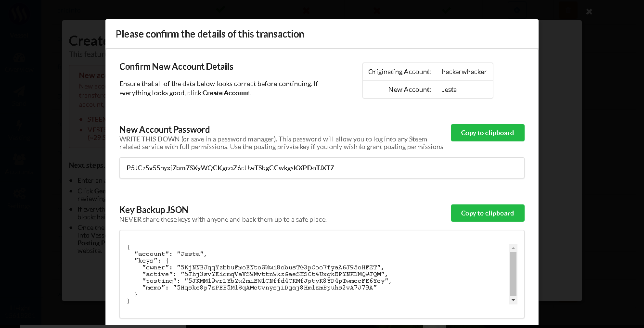Click the JSON box scrollbar up arrow

pyautogui.click(x=513, y=248)
